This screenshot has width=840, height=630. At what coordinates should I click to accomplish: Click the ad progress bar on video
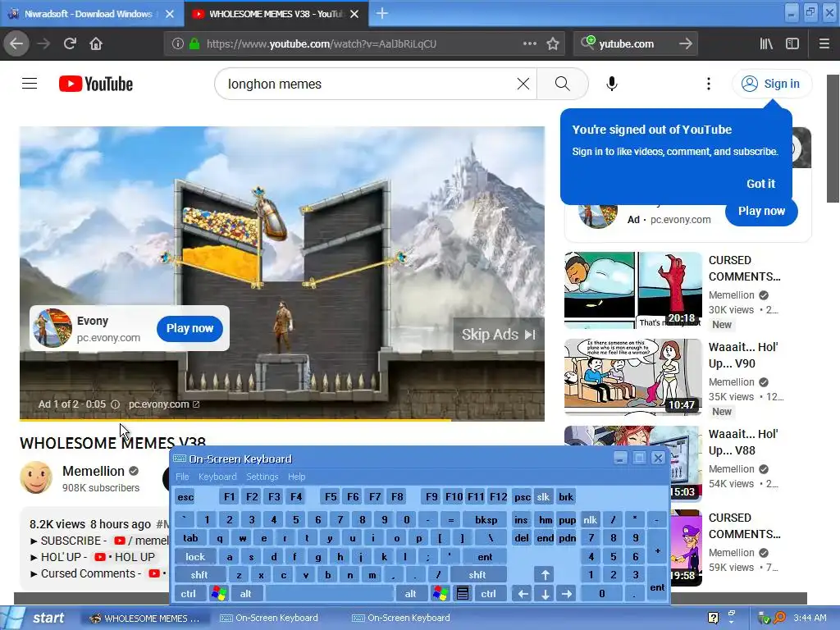[x=282, y=420]
